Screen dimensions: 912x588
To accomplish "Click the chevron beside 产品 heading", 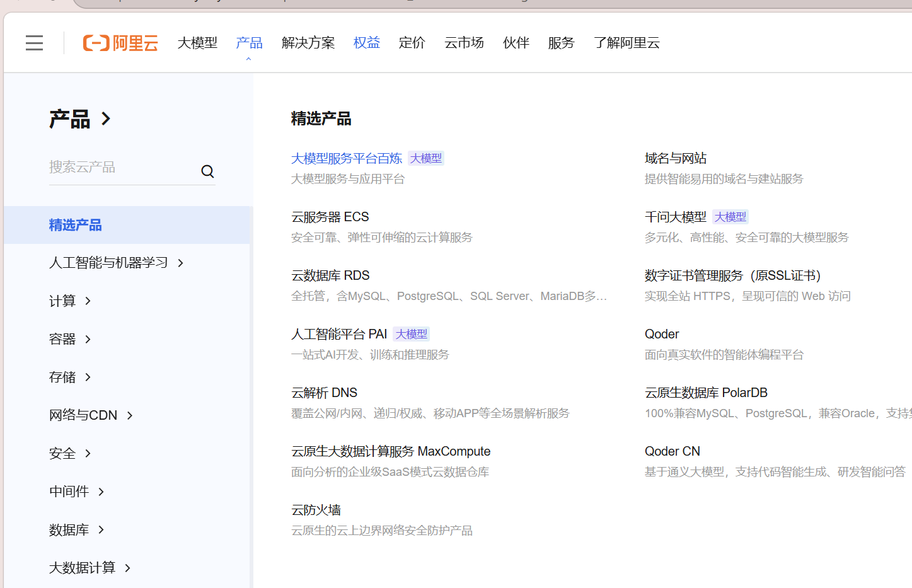I will pos(106,118).
